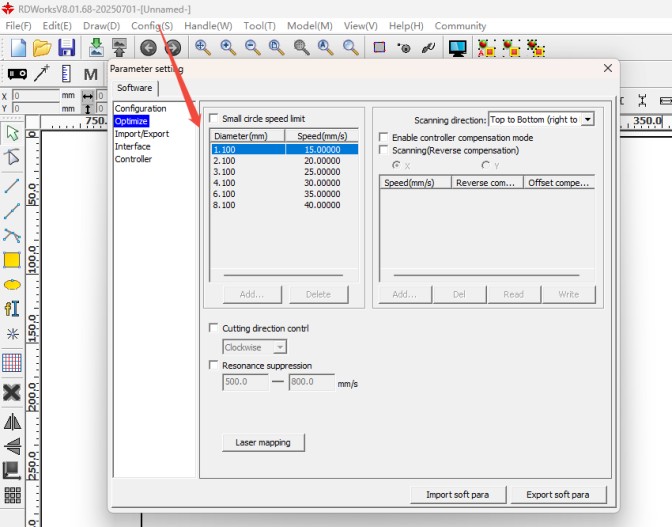Click the Import icon with green arrow
The image size is (672, 527).
pyautogui.click(x=96, y=48)
